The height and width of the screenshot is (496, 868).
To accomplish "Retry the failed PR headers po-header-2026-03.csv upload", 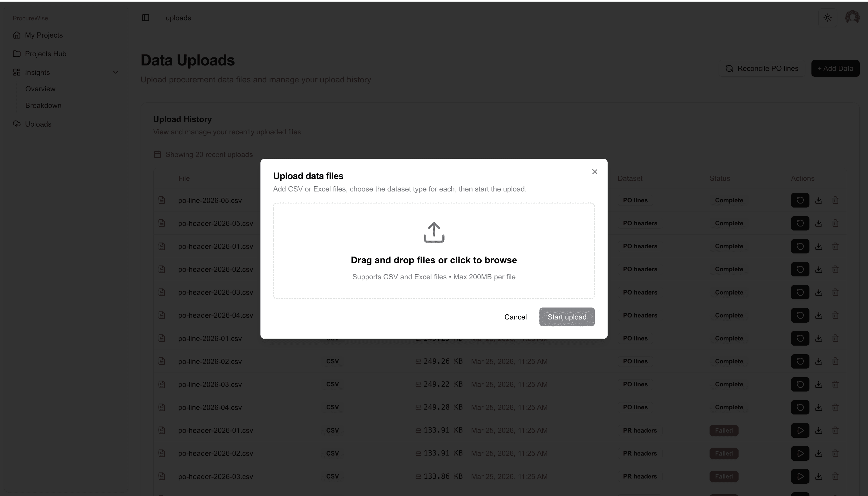I will (800, 476).
